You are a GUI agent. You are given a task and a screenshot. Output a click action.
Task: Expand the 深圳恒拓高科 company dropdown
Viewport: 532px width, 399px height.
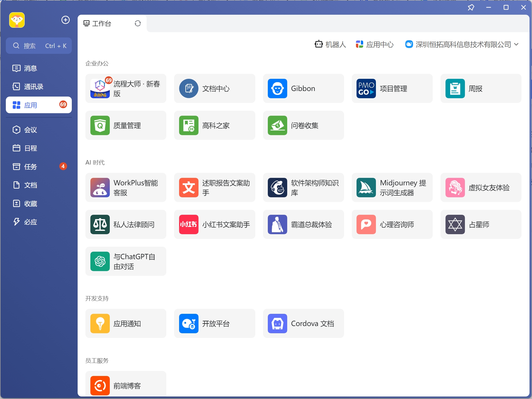pos(516,44)
